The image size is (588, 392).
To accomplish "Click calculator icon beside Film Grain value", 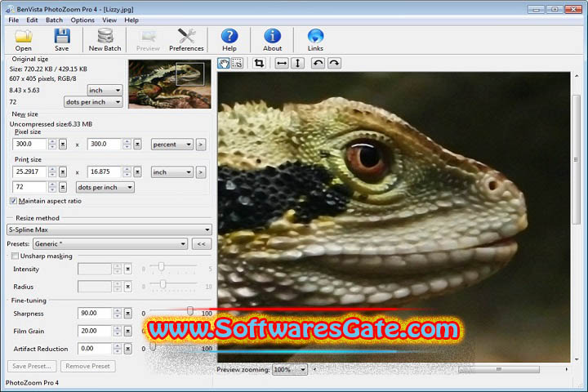I will click(x=128, y=331).
